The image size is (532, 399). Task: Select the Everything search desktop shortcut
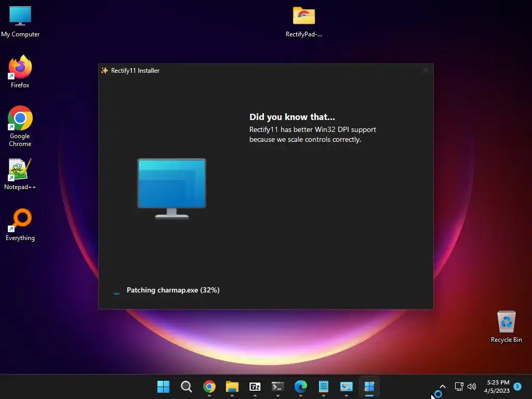tap(20, 224)
